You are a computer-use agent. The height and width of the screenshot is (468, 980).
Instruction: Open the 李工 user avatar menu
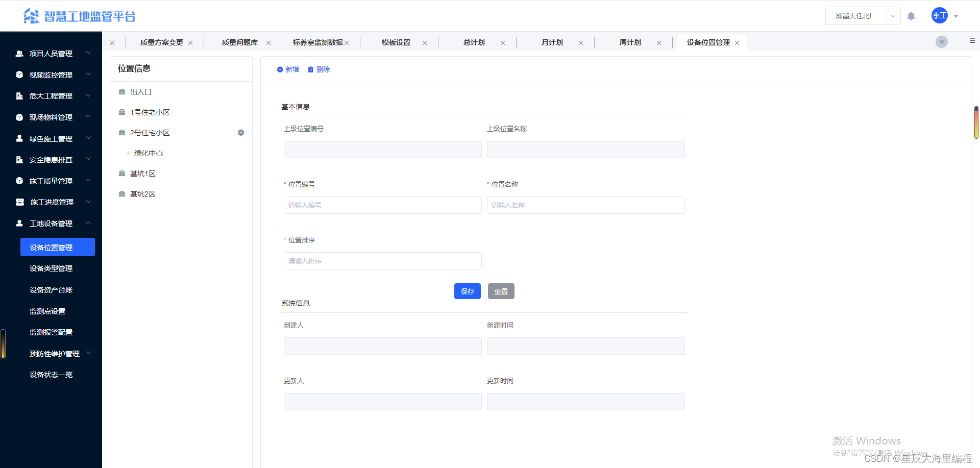940,15
